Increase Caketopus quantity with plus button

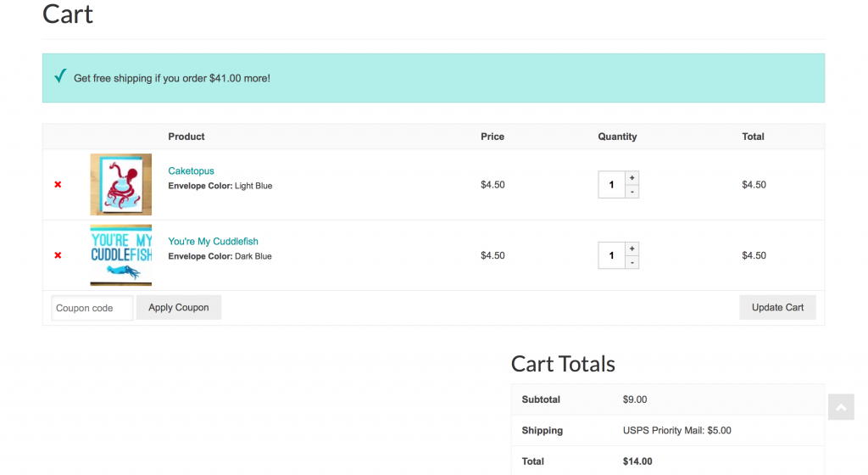(x=632, y=178)
